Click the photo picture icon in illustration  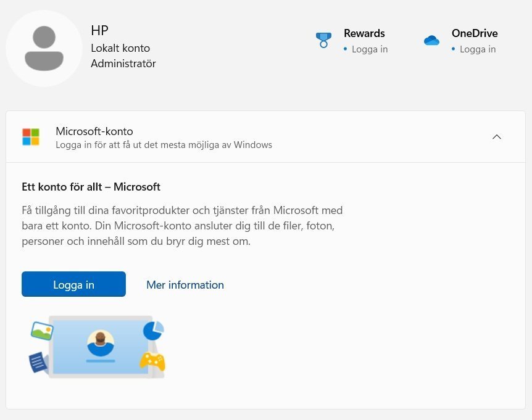pos(42,331)
